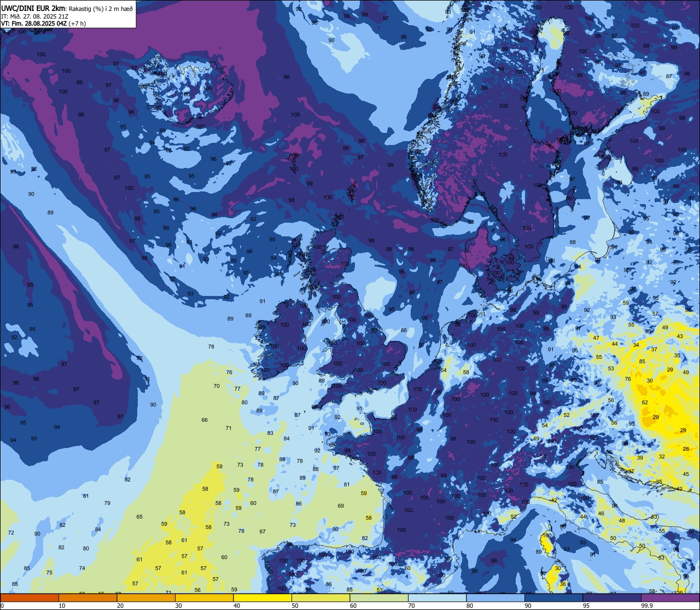Viewport: 700px width, 610px height.
Task: Click the map value "62"
Action: (645, 403)
